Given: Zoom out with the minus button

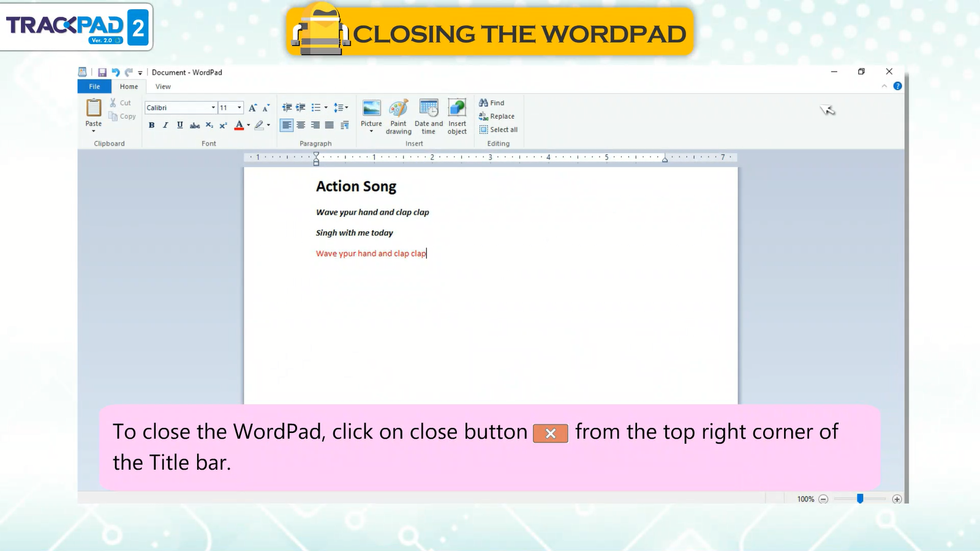Looking at the screenshot, I should tap(823, 499).
